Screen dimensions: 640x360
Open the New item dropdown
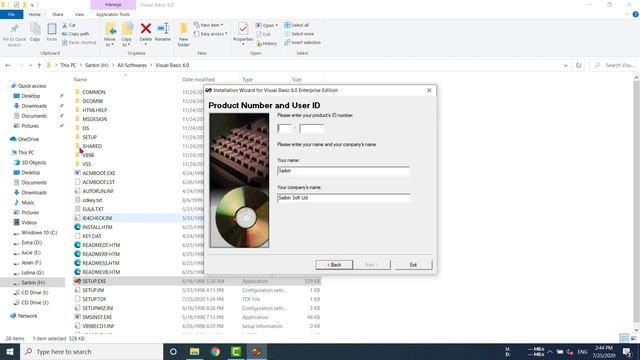pyautogui.click(x=208, y=25)
